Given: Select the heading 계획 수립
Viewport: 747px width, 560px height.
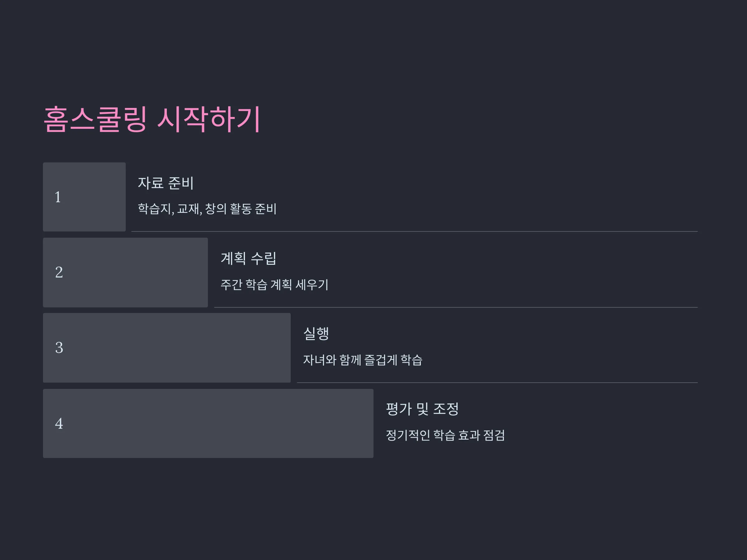Looking at the screenshot, I should (249, 258).
